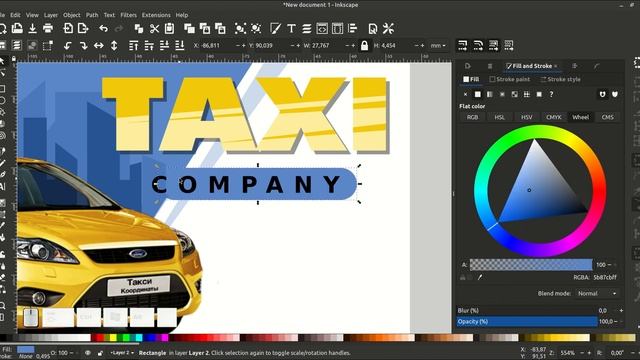Open the Object menu
Viewport: 640px width, 360px height.
pyautogui.click(x=72, y=15)
